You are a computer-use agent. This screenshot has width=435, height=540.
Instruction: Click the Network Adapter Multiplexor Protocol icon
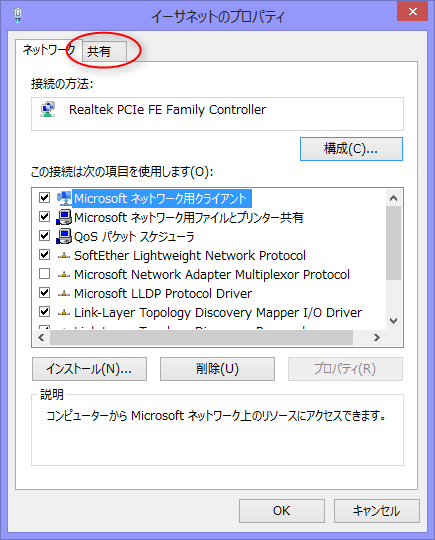(64, 274)
